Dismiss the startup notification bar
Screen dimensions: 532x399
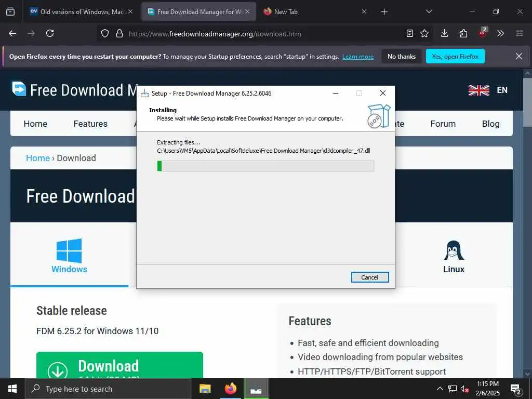point(519,56)
